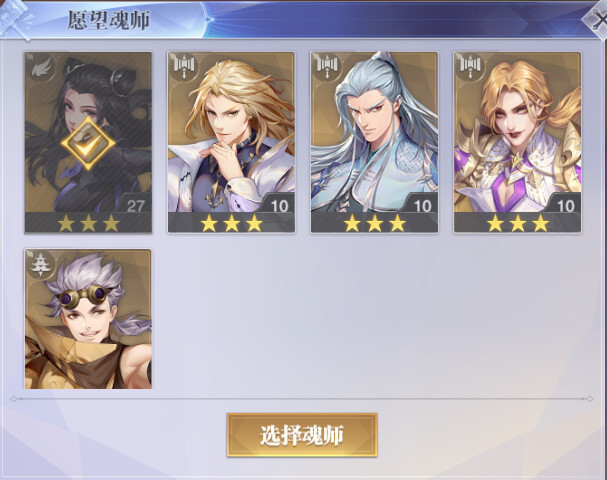This screenshot has height=480, width=607.
Task: Click three-star rating under blonde man
Action: pyautogui.click(x=231, y=223)
